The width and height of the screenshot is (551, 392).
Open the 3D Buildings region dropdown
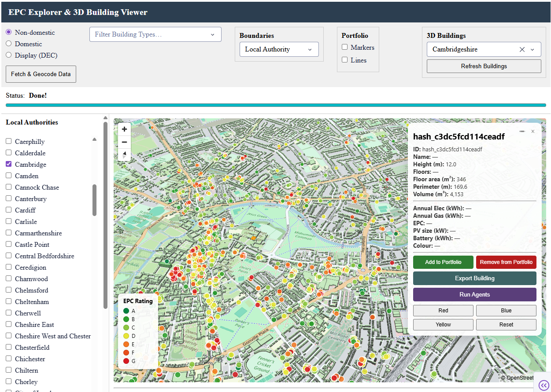(x=533, y=49)
